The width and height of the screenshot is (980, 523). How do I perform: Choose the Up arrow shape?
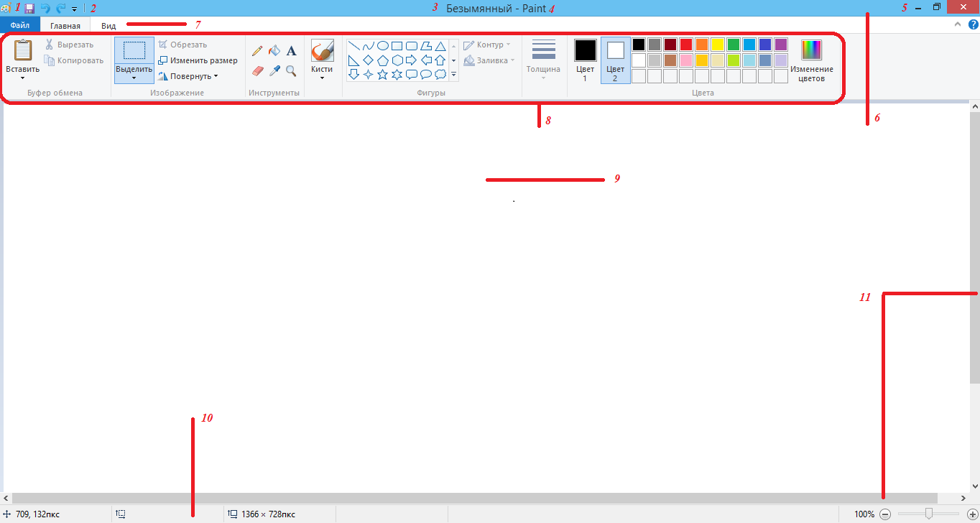(x=440, y=60)
